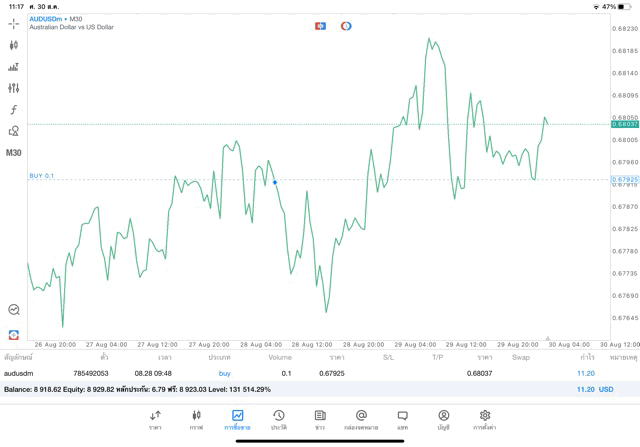Change chart type via candlestick icon
This screenshot has width=640, height=447.
14,45
